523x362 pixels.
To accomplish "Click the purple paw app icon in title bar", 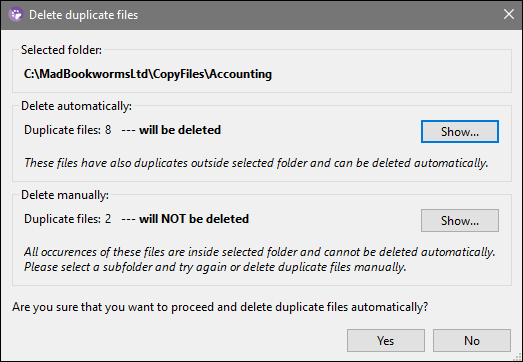I will tap(15, 15).
